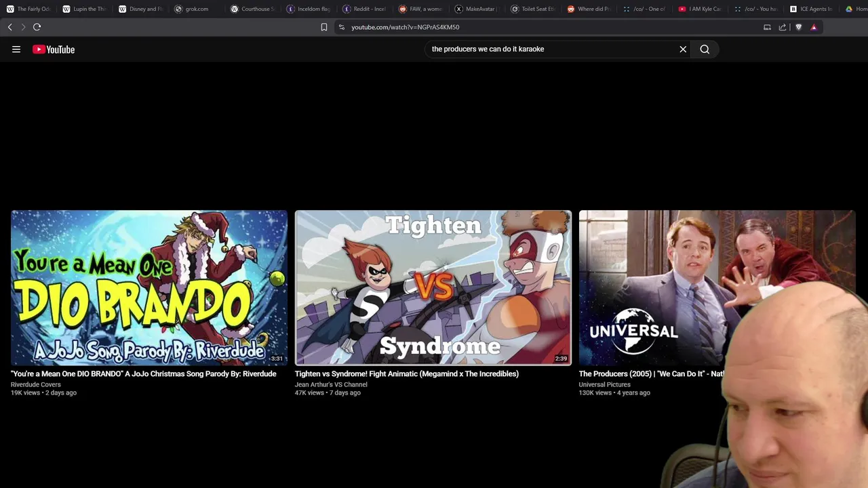The image size is (868, 488).
Task: Click the "19K views • 2 days ago" text
Action: coord(43,392)
